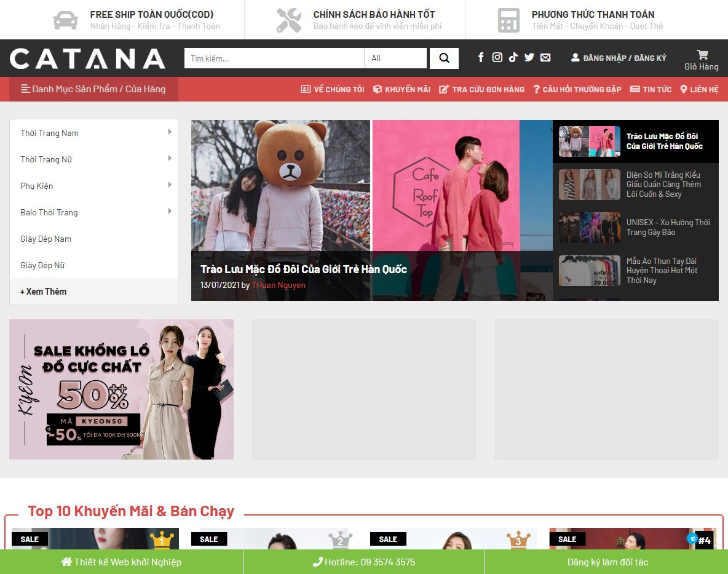Screen dimensions: 728x574
Task: Click the #4 rank badge
Action: coord(704,540)
